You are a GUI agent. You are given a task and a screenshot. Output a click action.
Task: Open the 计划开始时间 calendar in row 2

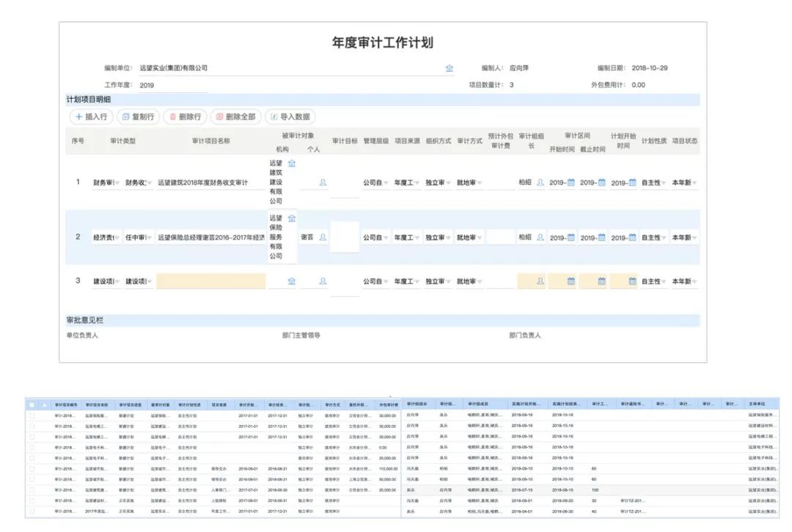point(632,237)
